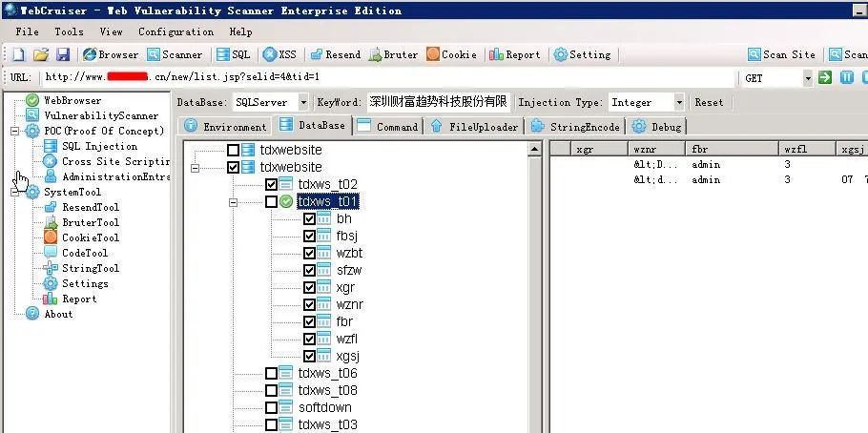868x433 pixels.
Task: Open the DataBase type dropdown (SQLServer)
Action: (x=302, y=102)
